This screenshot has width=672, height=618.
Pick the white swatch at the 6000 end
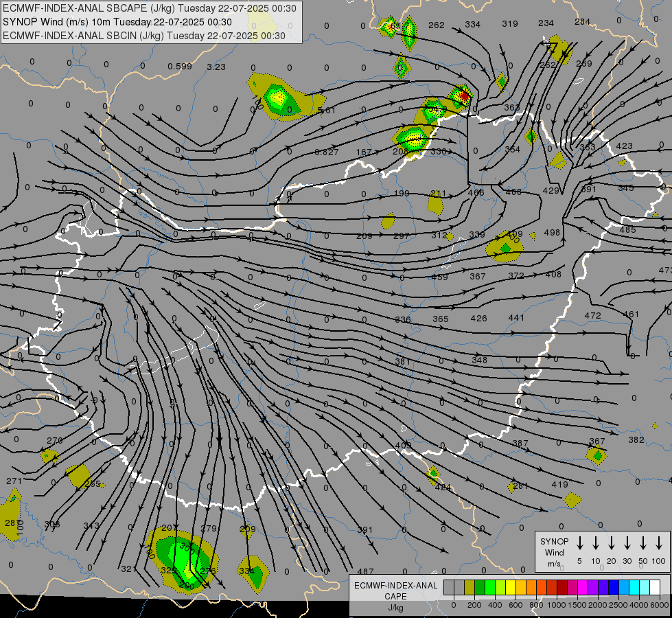654,588
